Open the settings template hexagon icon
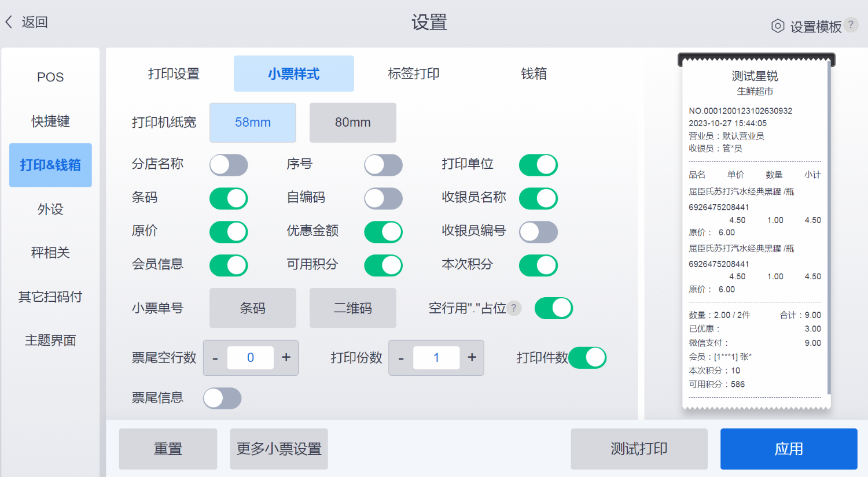 (x=778, y=26)
